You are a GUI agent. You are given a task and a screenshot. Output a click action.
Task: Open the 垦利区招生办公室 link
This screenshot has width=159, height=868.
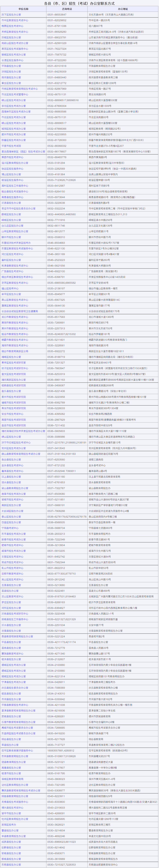(11, 260)
